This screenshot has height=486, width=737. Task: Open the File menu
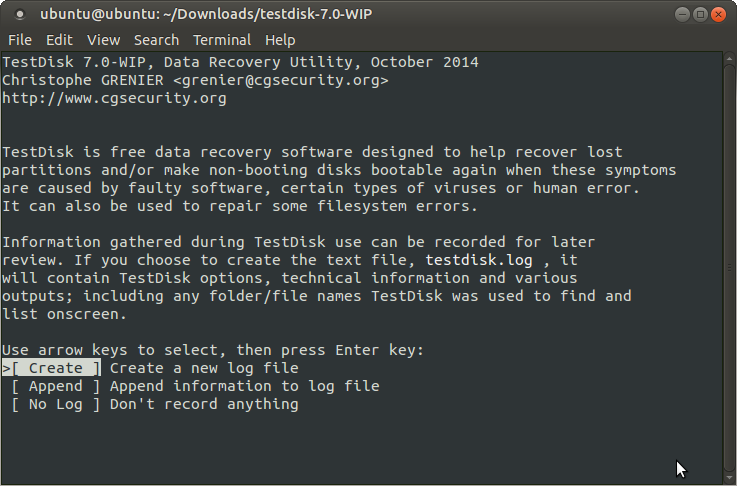(x=20, y=40)
